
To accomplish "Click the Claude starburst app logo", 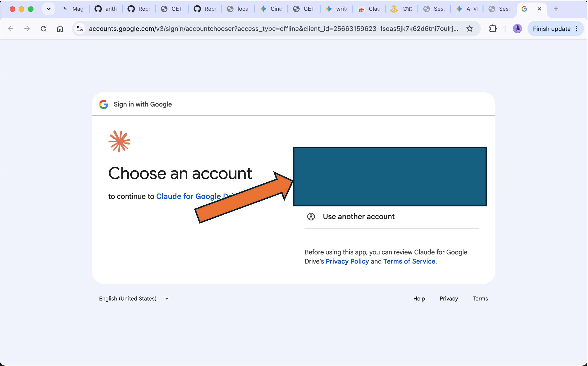I will [x=119, y=141].
